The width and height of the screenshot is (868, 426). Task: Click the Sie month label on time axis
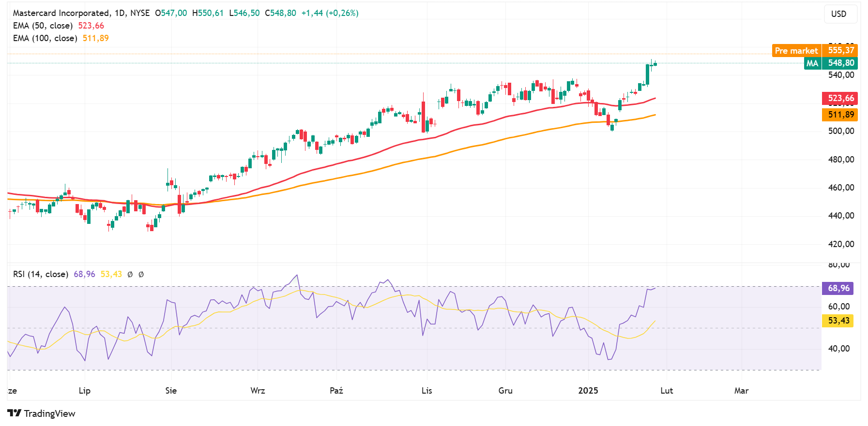coord(171,391)
